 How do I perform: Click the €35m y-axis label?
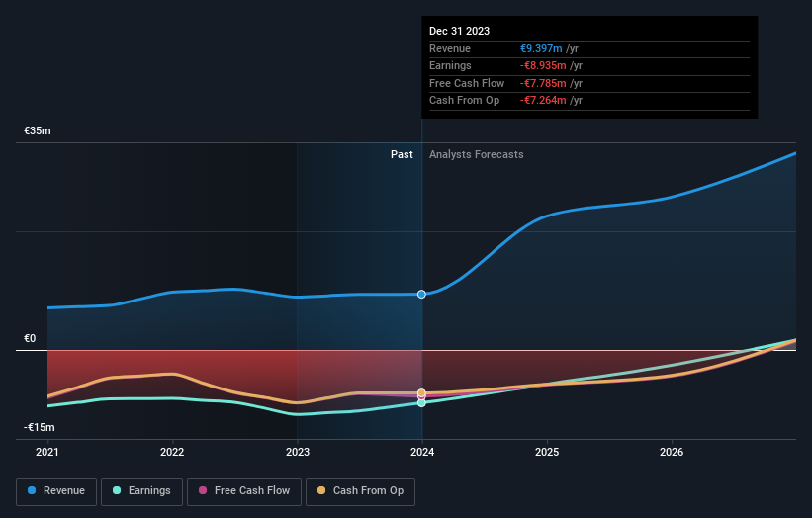tap(38, 130)
